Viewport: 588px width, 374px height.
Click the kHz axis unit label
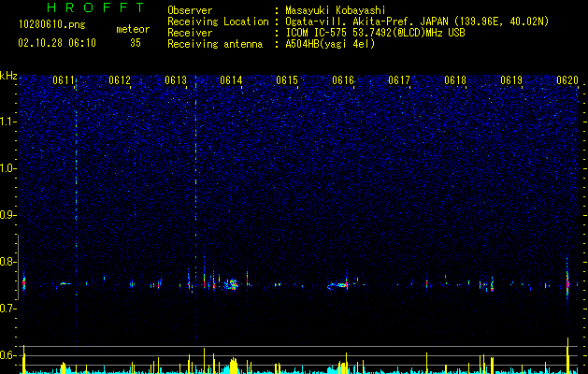(x=8, y=76)
